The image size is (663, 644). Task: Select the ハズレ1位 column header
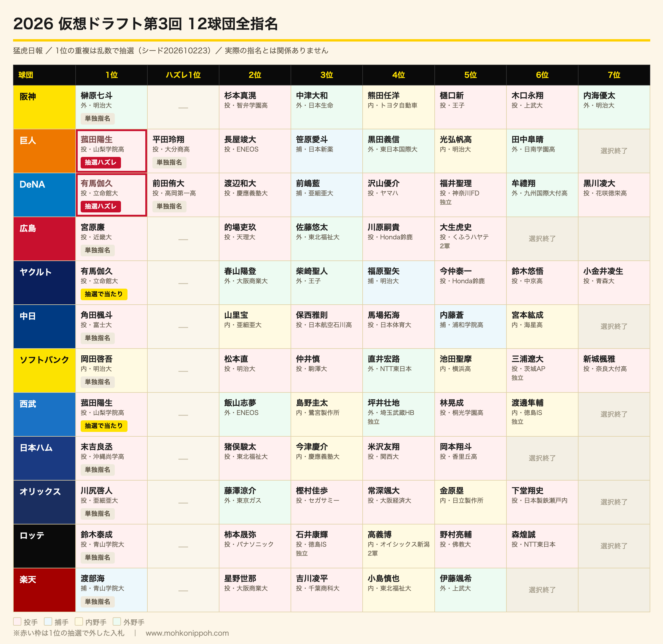click(183, 75)
